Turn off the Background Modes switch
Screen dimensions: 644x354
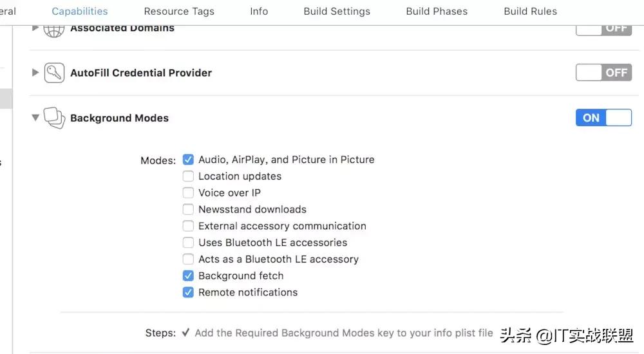(603, 118)
